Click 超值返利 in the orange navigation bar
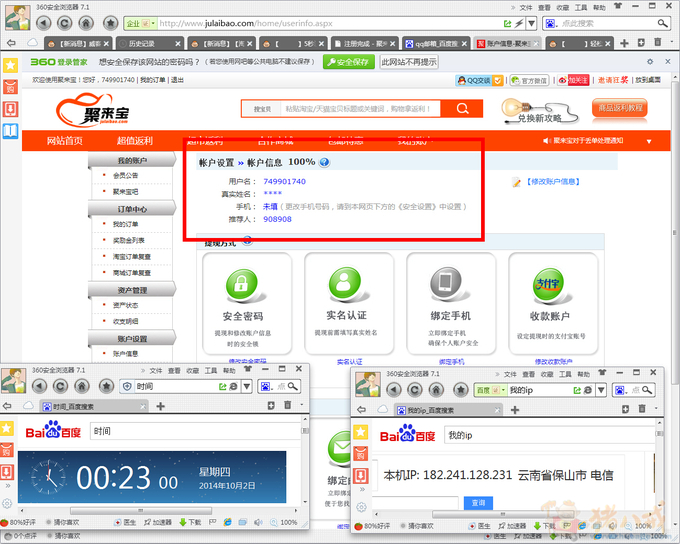680x544 pixels. click(135, 141)
